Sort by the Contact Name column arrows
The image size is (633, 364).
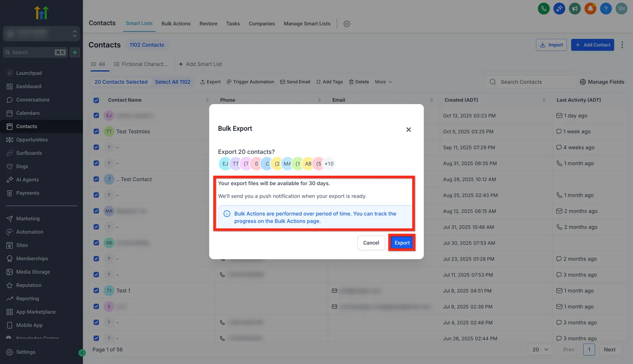(207, 100)
